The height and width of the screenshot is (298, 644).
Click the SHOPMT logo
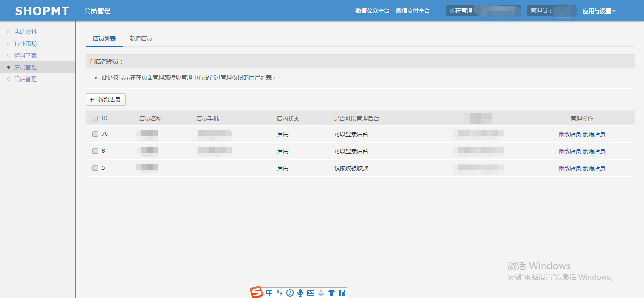click(x=42, y=11)
